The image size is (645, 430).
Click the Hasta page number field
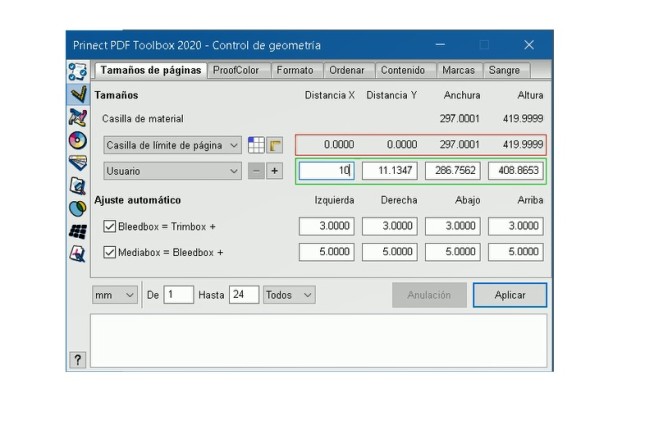(244, 295)
